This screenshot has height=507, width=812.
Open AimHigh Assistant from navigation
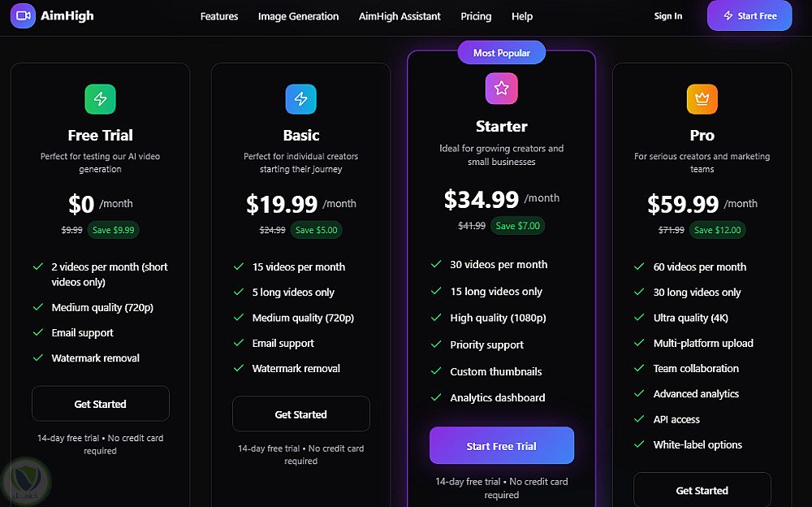400,16
